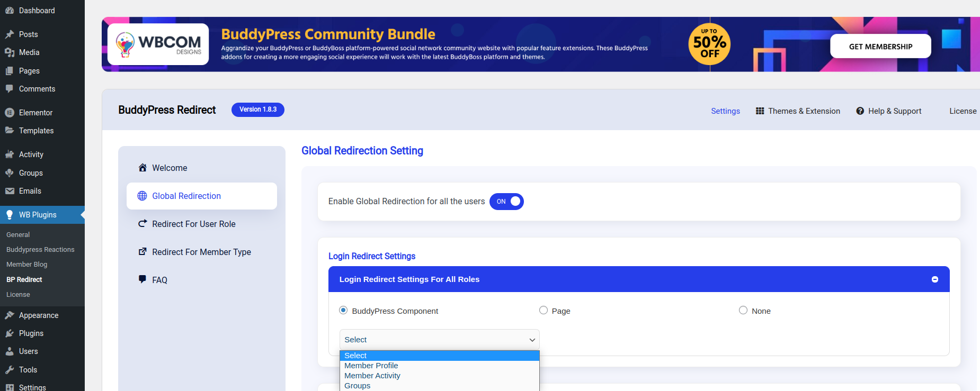Viewport: 980px width, 391px height.
Task: Choose the None radio option
Action: (743, 311)
